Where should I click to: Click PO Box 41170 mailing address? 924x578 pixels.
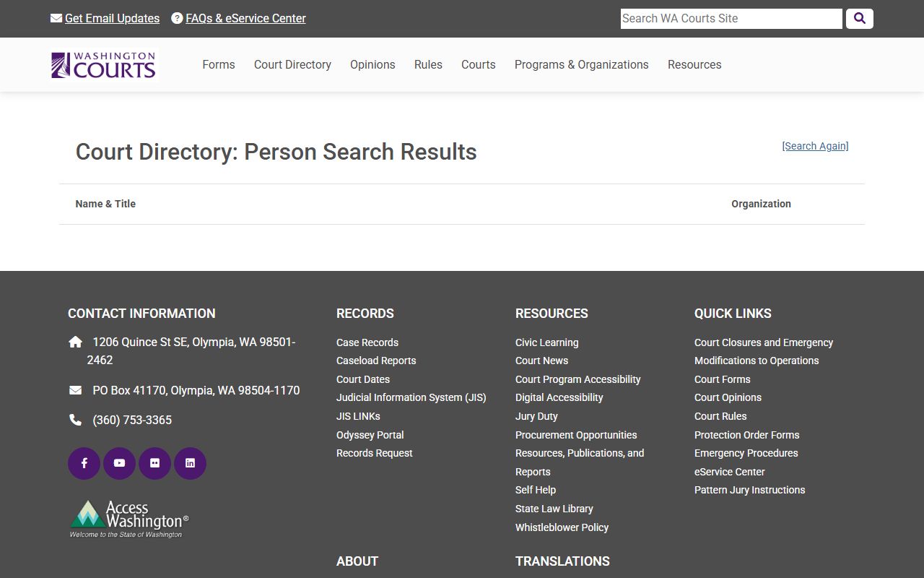click(196, 390)
